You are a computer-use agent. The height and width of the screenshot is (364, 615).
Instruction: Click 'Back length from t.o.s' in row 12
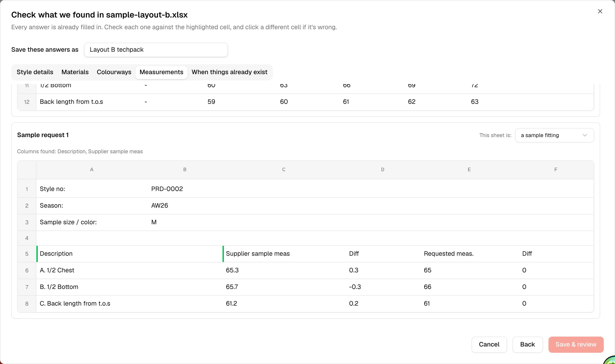71,102
